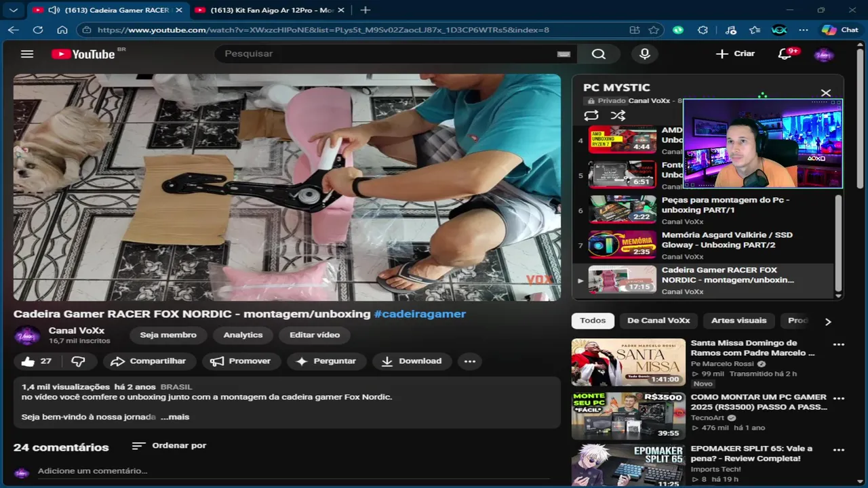This screenshot has height=488, width=868.
Task: Toggle shuffle playlist in PC MYSTIC
Action: coord(618,115)
